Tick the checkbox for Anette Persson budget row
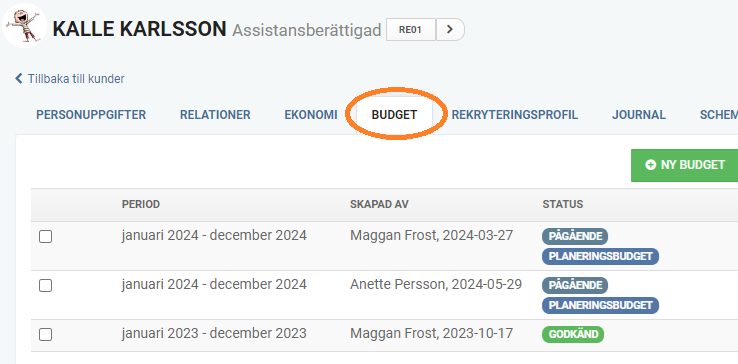 pos(46,285)
